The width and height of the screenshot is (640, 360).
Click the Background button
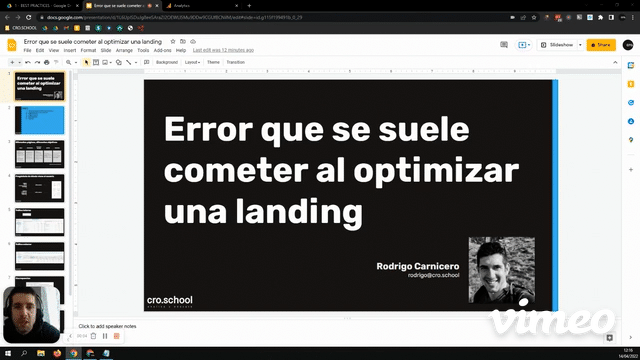tap(167, 62)
